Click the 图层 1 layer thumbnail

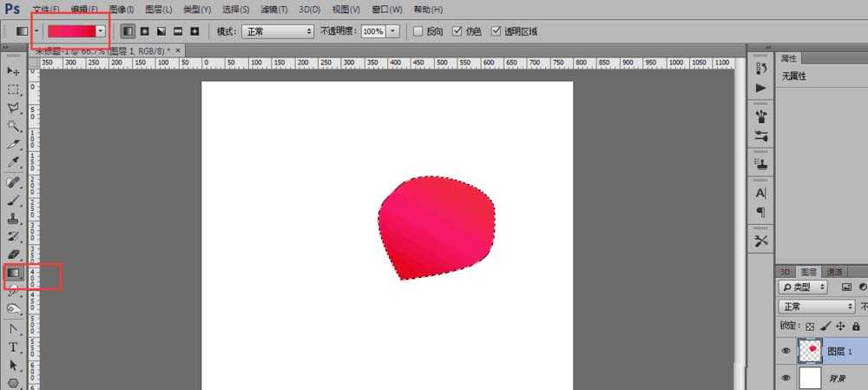[809, 350]
